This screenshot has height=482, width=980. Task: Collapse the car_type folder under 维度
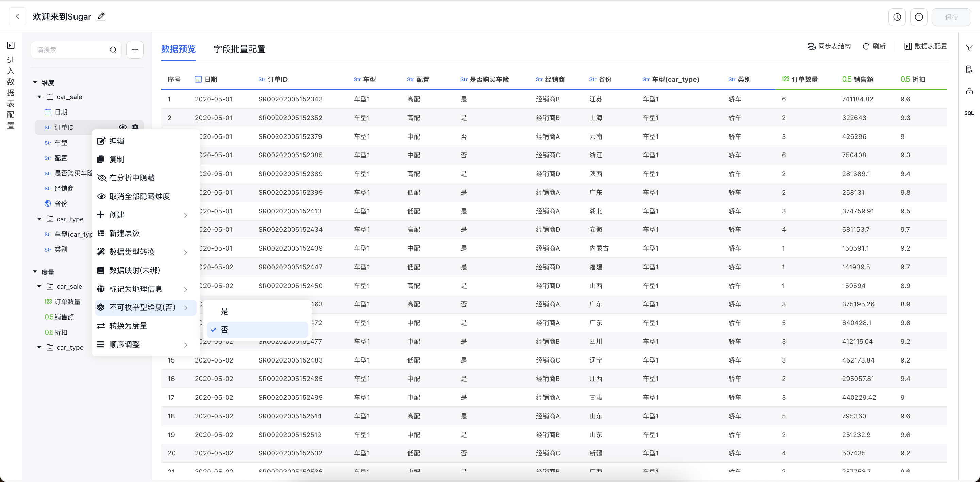pyautogui.click(x=39, y=219)
